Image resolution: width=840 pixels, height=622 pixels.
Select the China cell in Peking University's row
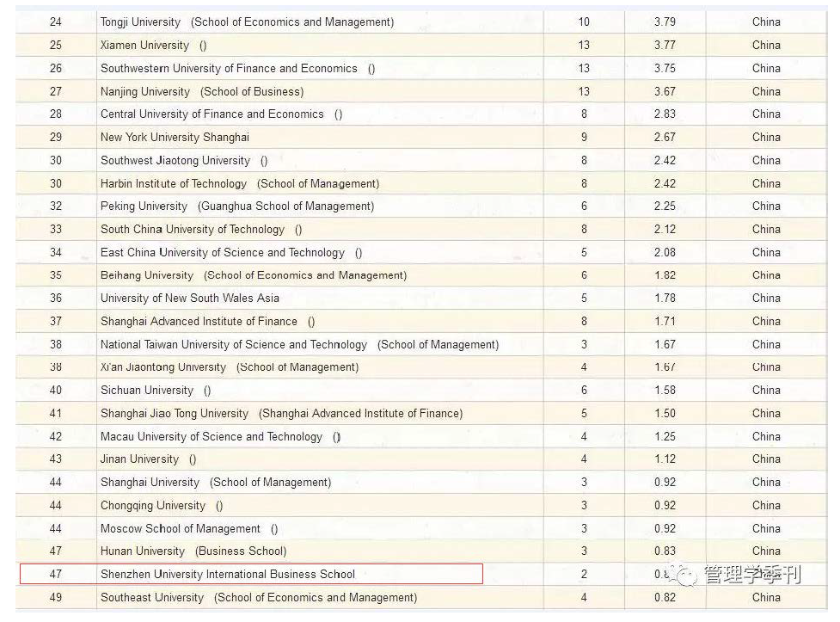click(x=766, y=206)
